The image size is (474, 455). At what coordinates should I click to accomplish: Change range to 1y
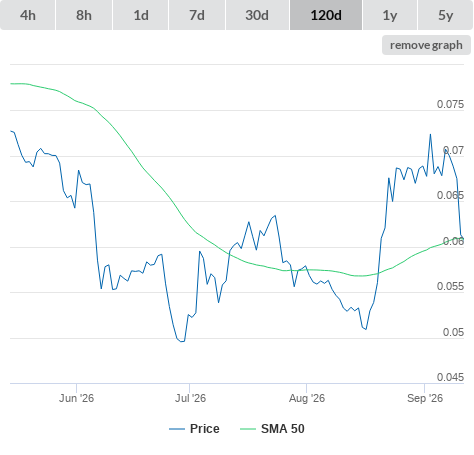pos(390,15)
